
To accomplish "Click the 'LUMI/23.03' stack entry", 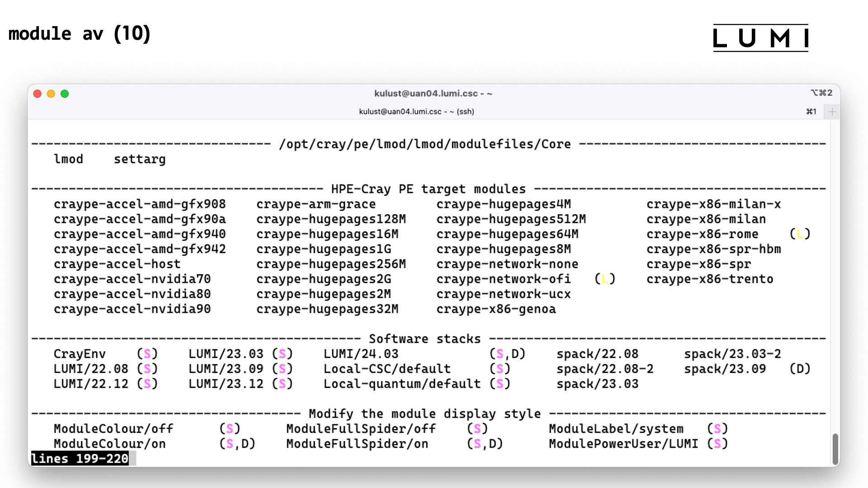I will coord(226,354).
